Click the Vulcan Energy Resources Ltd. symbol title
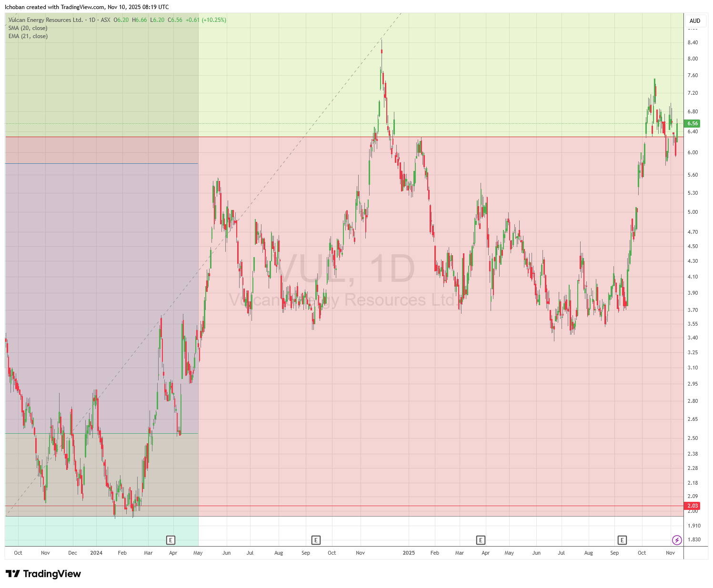Viewport: 713px width, 588px height. tap(45, 20)
